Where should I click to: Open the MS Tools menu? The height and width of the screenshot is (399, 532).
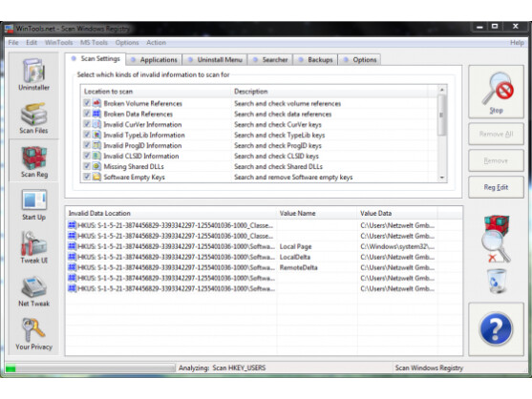click(94, 42)
